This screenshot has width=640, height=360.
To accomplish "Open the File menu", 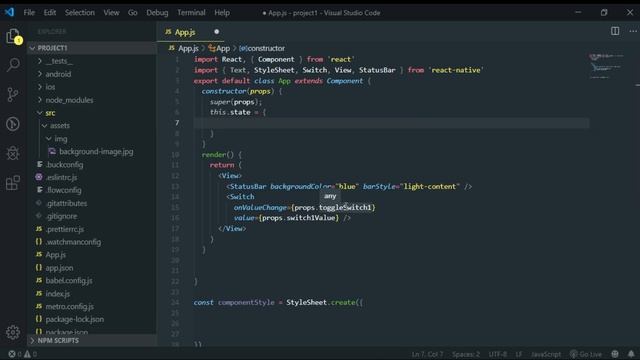I will [29, 13].
